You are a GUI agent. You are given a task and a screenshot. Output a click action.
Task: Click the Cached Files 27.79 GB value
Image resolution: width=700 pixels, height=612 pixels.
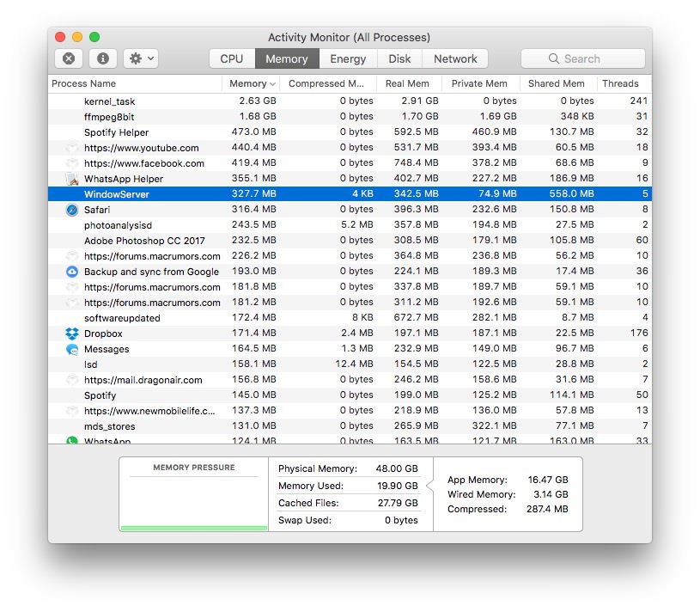[x=398, y=503]
